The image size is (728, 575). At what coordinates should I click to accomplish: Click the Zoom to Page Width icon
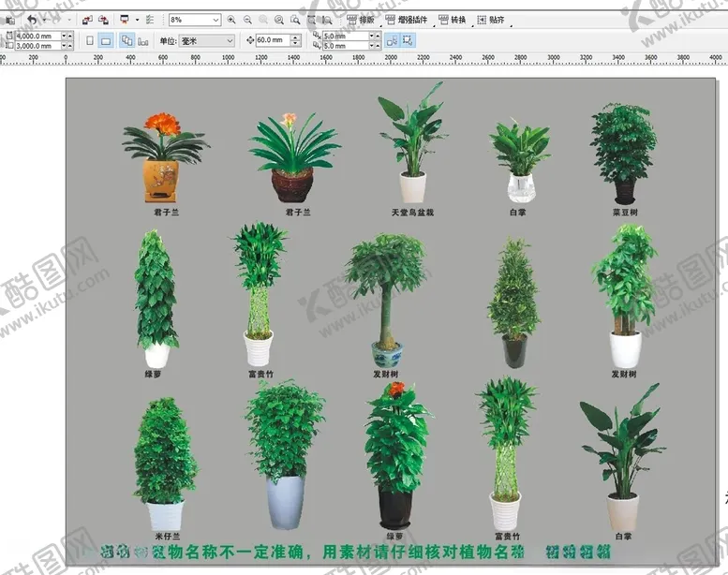pyautogui.click(x=312, y=20)
